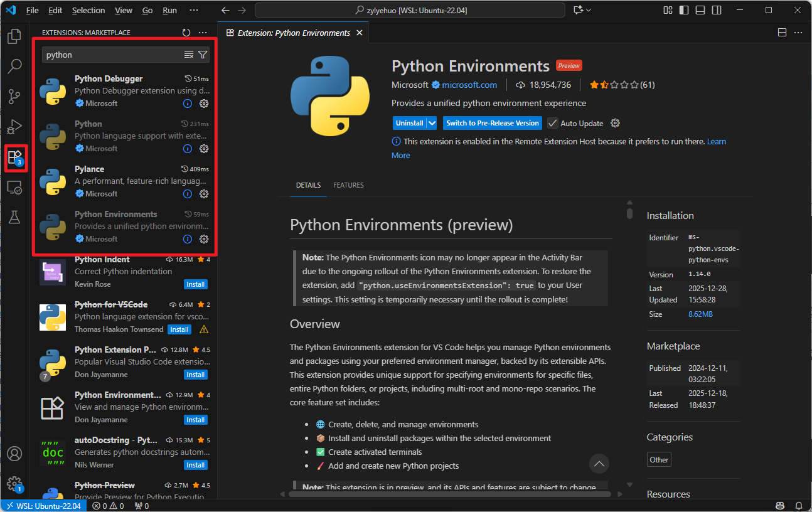Uninstall the Python Environments extension
The height and width of the screenshot is (512, 812).
[x=410, y=123]
